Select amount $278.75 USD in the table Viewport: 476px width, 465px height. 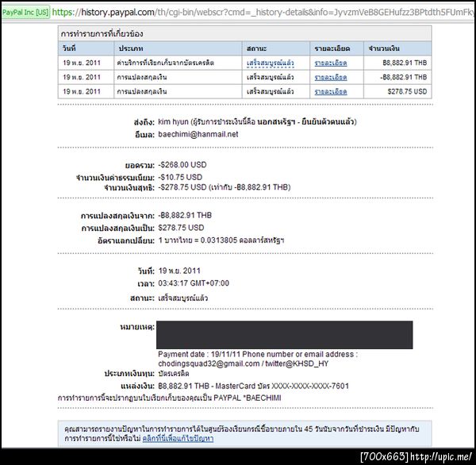click(x=407, y=91)
